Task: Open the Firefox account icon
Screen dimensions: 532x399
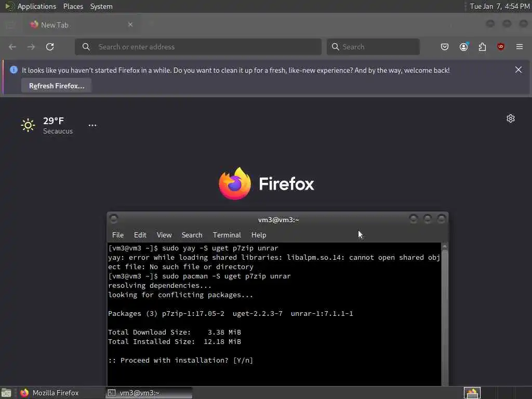Action: coord(464,47)
